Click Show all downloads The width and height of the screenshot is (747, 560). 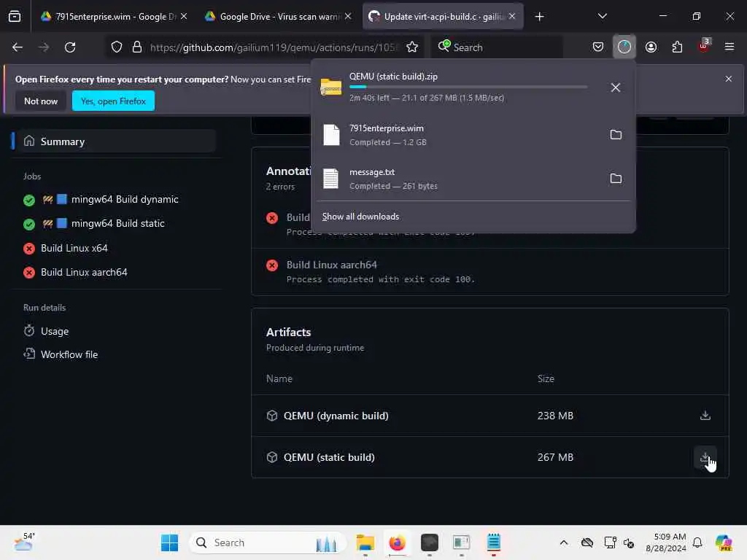pyautogui.click(x=360, y=217)
